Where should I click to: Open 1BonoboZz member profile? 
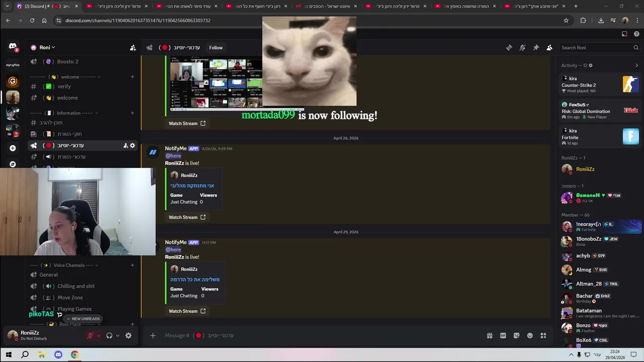600,241
